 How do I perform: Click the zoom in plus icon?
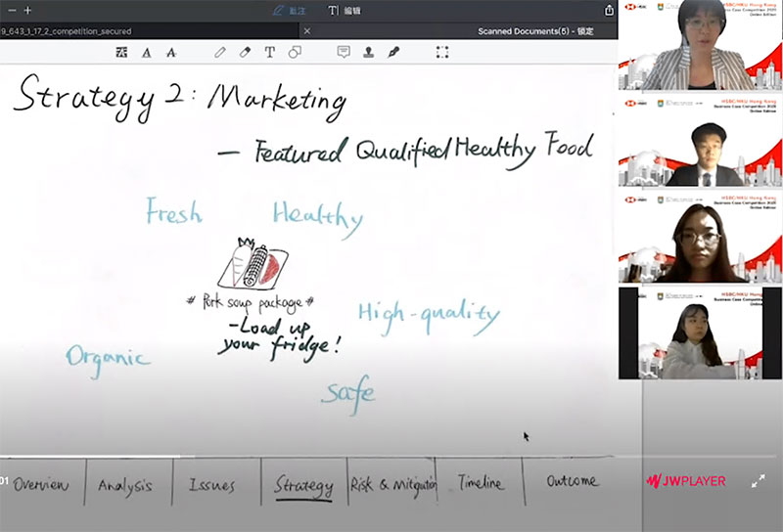pos(28,10)
